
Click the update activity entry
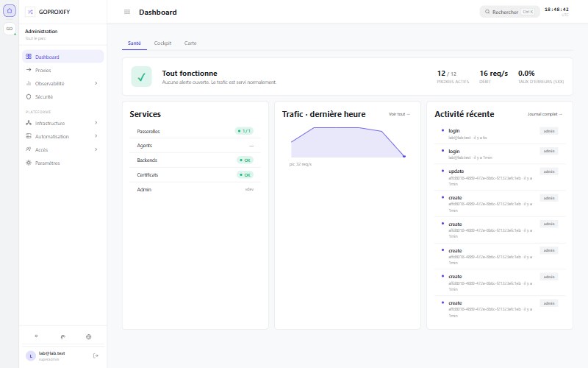(500, 177)
